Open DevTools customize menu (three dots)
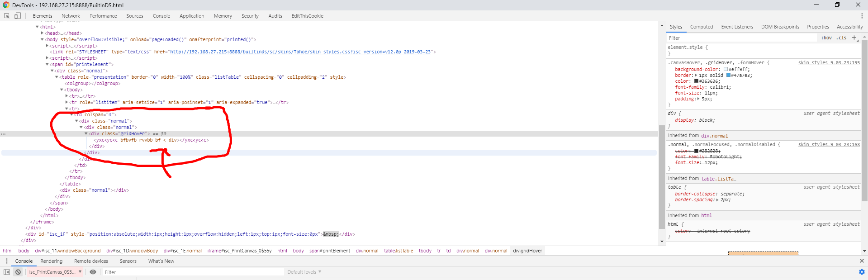The width and height of the screenshot is (868, 280). coord(862,16)
